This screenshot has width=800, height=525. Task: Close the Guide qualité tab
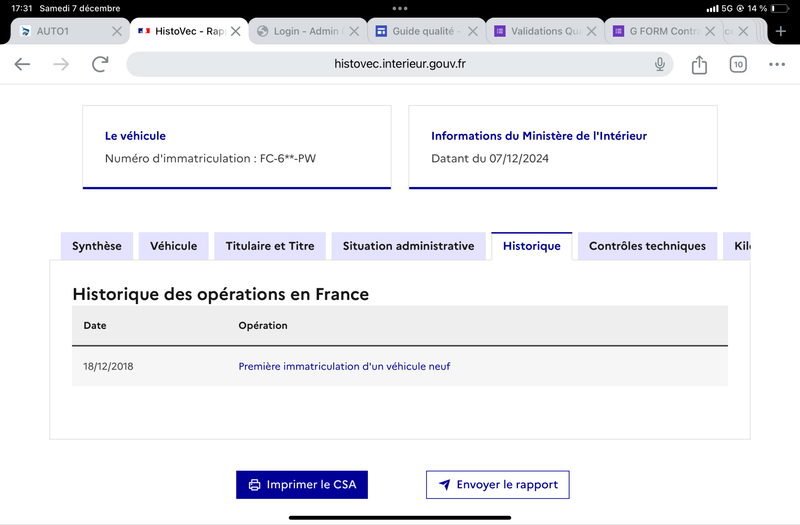(x=473, y=32)
